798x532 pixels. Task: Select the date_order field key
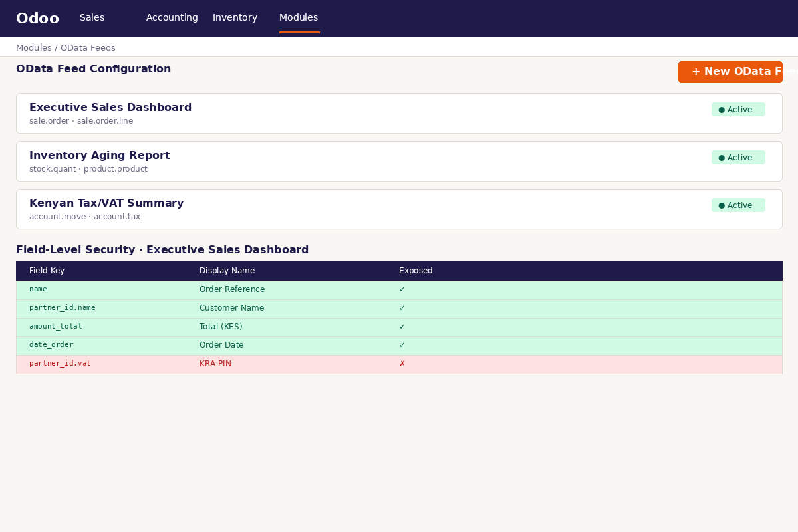click(x=51, y=345)
